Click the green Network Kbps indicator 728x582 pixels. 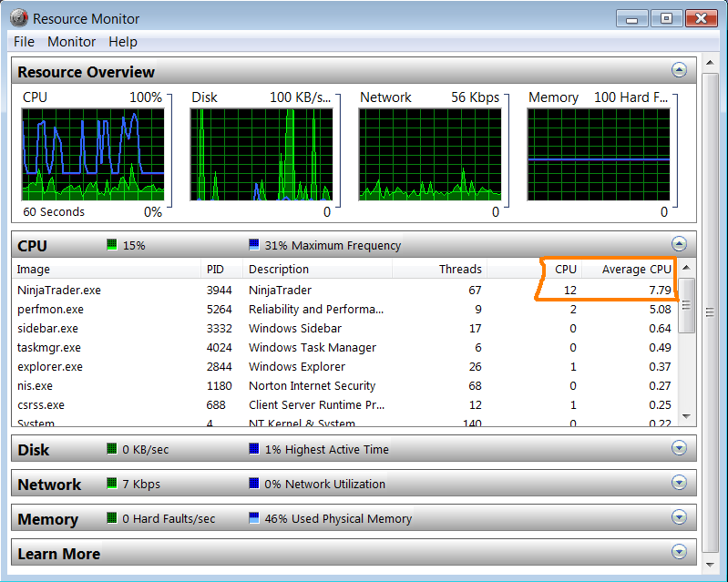(x=112, y=484)
